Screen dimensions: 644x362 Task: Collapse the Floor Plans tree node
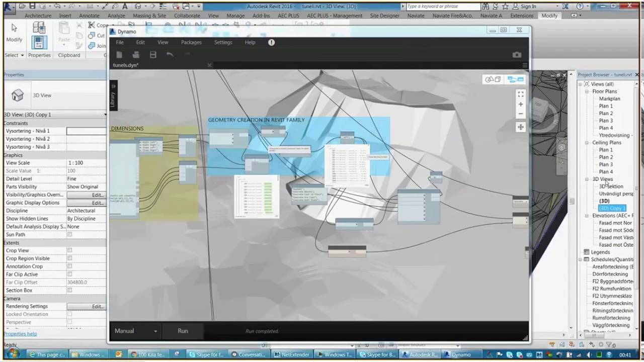pyautogui.click(x=587, y=92)
